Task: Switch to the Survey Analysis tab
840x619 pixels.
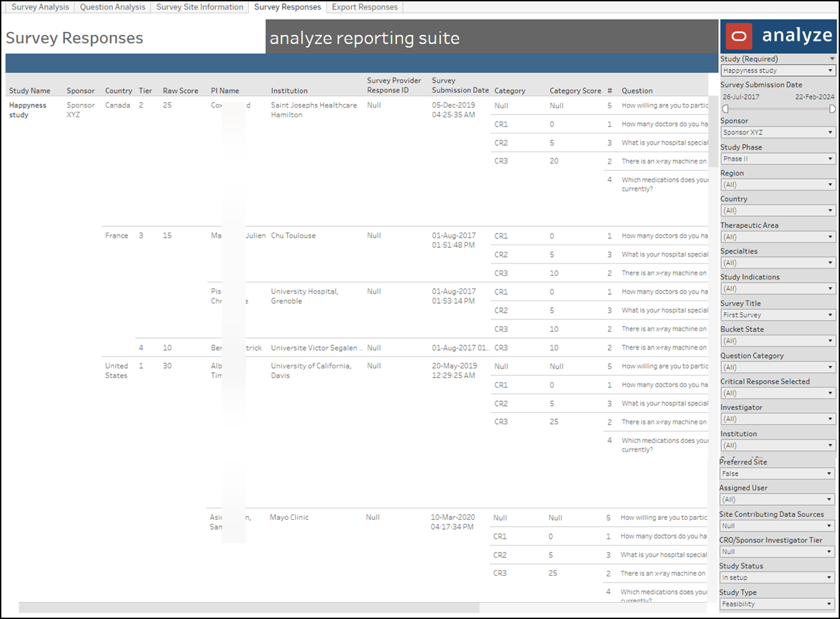Action: [40, 7]
